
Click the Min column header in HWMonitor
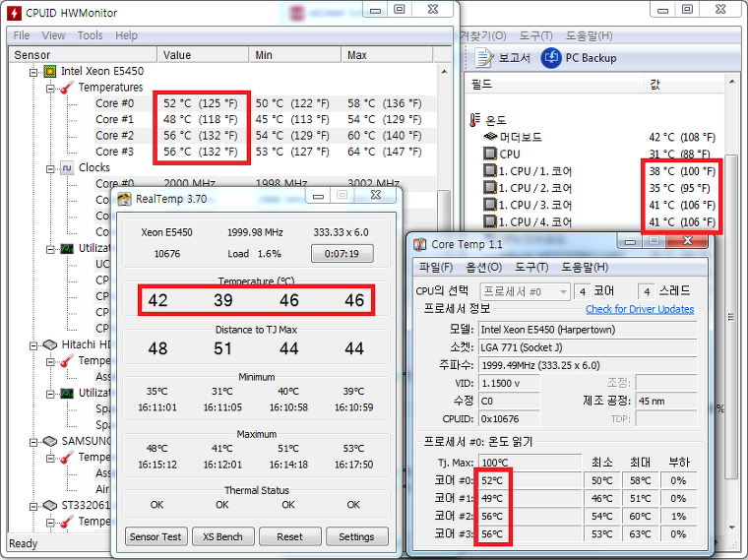pyautogui.click(x=295, y=55)
